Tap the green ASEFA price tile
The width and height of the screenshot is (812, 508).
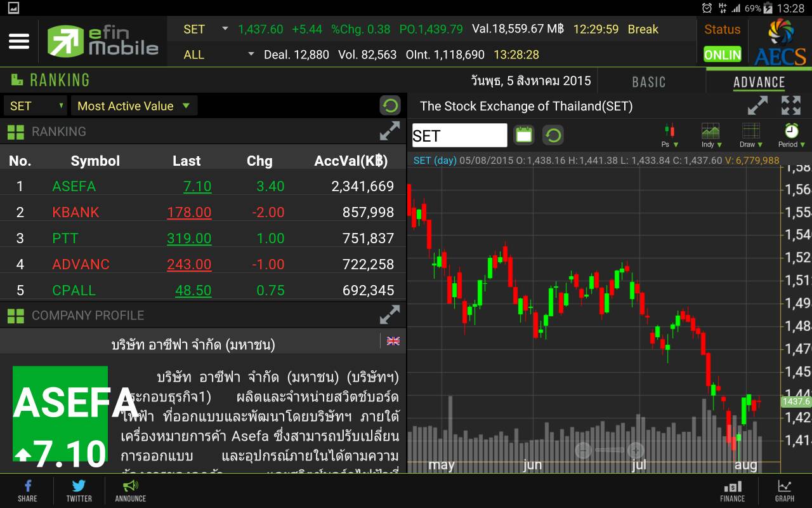60,413
